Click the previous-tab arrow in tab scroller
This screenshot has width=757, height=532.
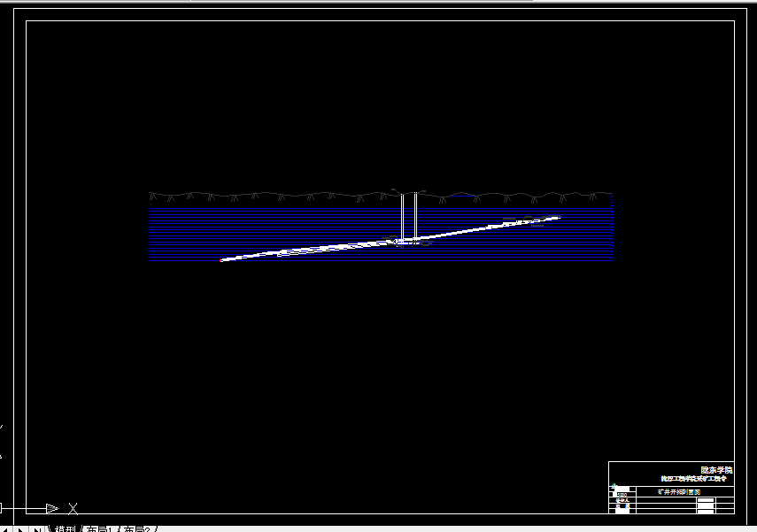pyautogui.click(x=6, y=529)
